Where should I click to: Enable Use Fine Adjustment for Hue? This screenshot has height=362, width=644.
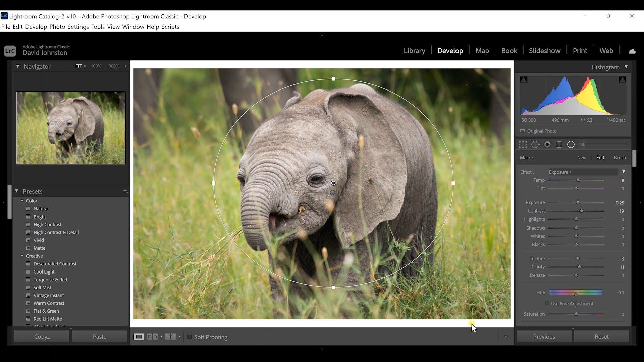click(x=547, y=303)
